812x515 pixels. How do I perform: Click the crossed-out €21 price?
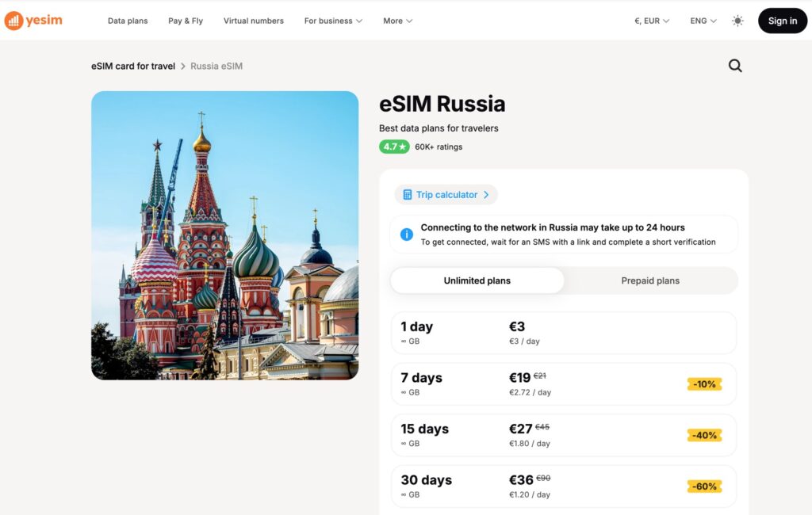click(x=539, y=376)
